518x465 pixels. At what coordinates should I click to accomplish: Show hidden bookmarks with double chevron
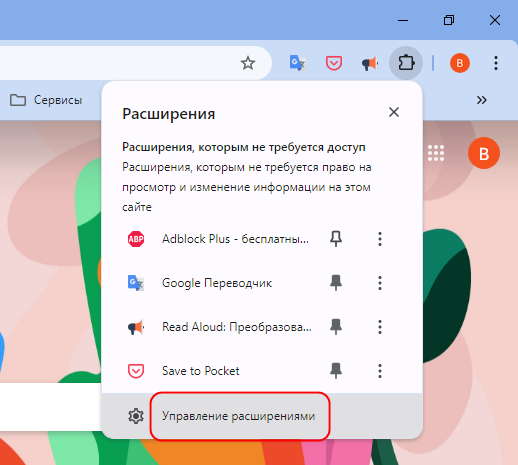[x=482, y=100]
